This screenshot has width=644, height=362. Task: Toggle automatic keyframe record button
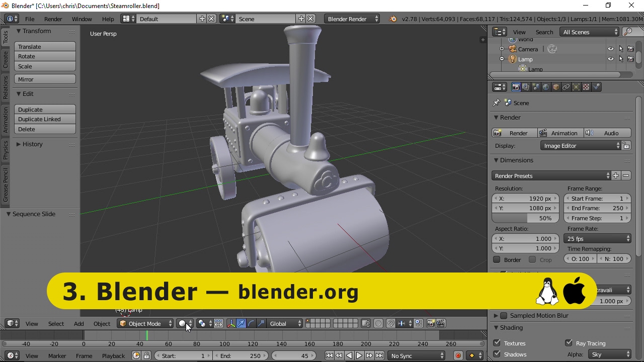[458, 355]
